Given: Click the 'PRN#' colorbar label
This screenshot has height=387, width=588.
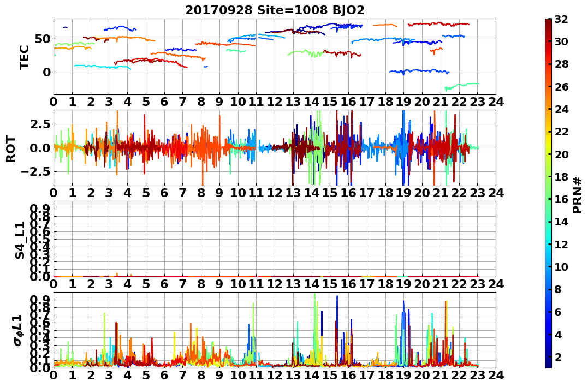Looking at the screenshot, I should pos(578,195).
